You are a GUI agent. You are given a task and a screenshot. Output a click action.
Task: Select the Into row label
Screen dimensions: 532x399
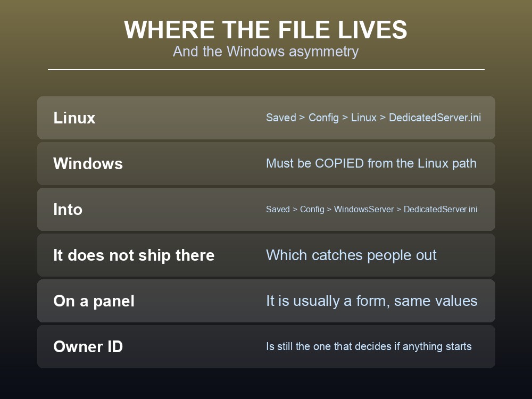[x=68, y=209]
